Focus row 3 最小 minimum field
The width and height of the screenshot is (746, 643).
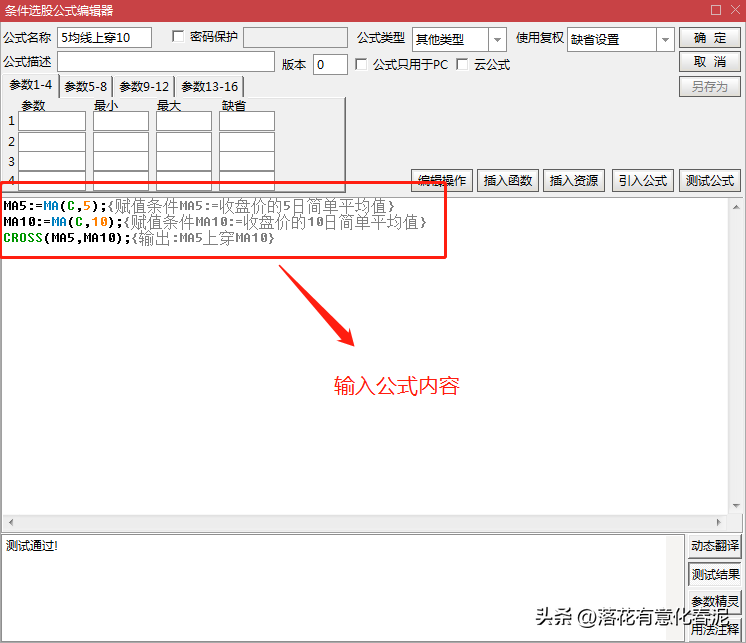(121, 161)
